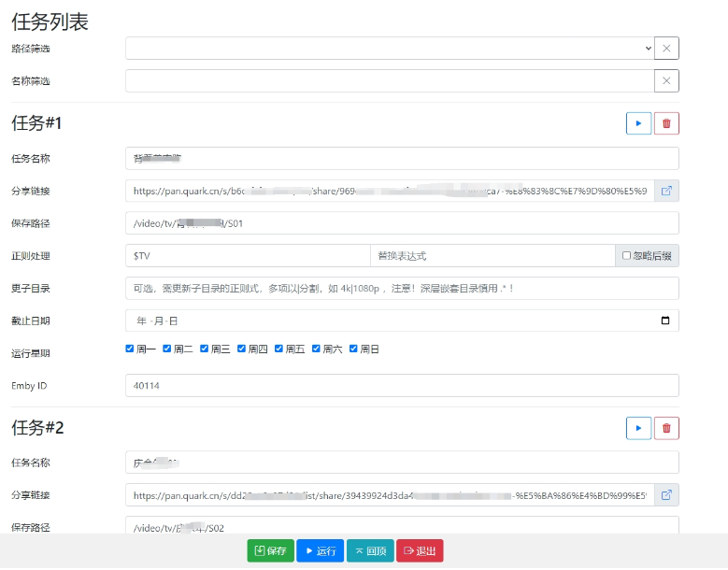Clear the path filter with X icon

[666, 49]
